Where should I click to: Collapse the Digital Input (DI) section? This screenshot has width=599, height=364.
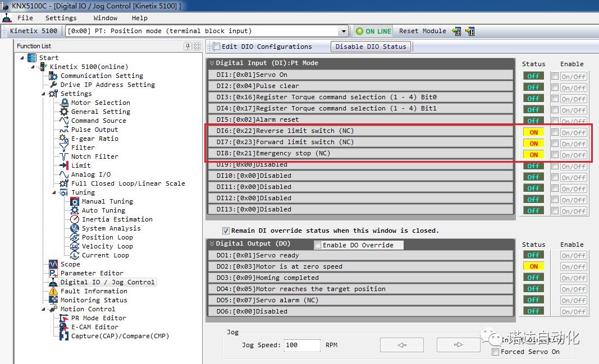click(x=212, y=63)
